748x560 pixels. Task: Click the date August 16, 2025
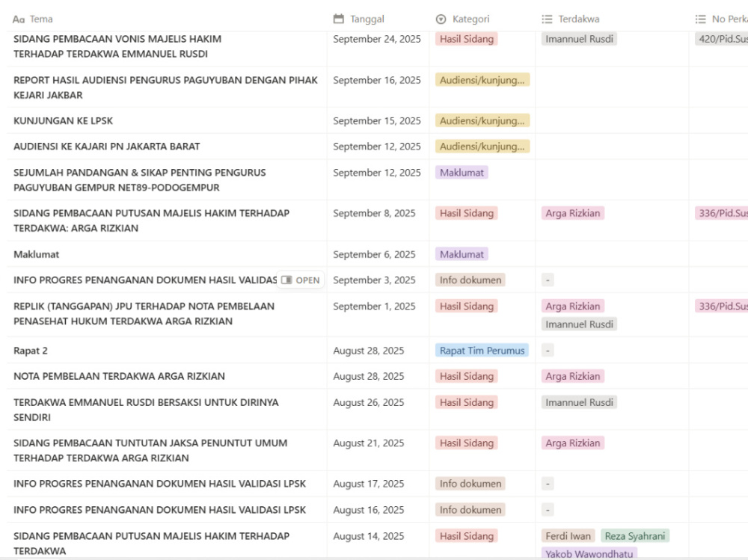click(368, 510)
